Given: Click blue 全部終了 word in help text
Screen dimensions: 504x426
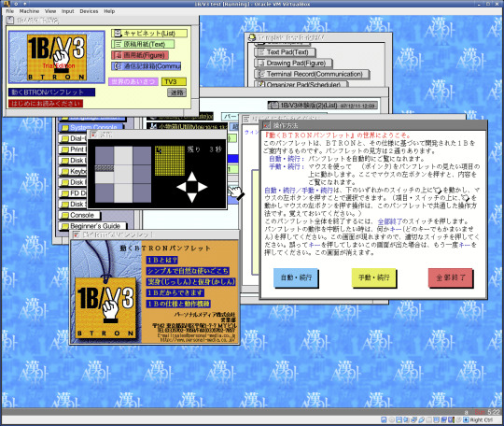Looking at the screenshot, I should 389,221.
